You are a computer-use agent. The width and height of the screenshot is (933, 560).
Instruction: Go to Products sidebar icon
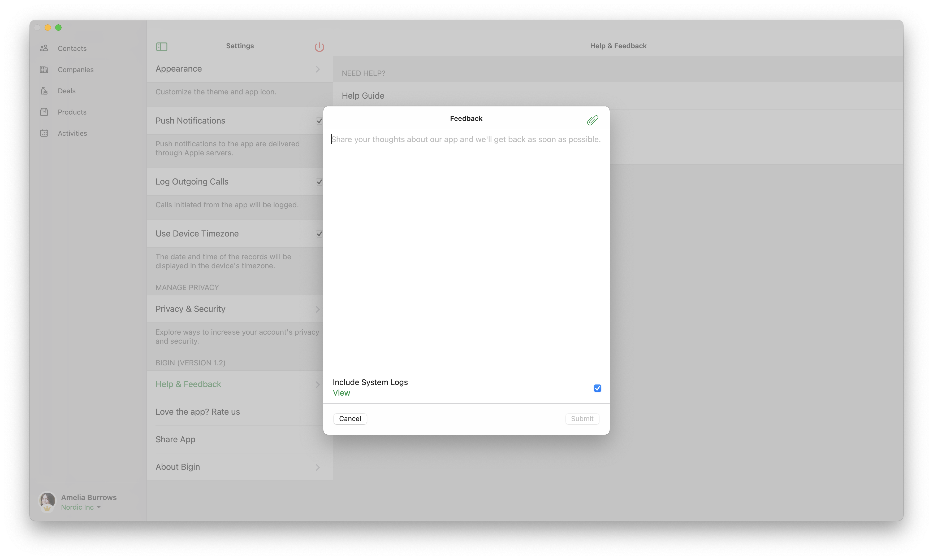[x=44, y=112]
